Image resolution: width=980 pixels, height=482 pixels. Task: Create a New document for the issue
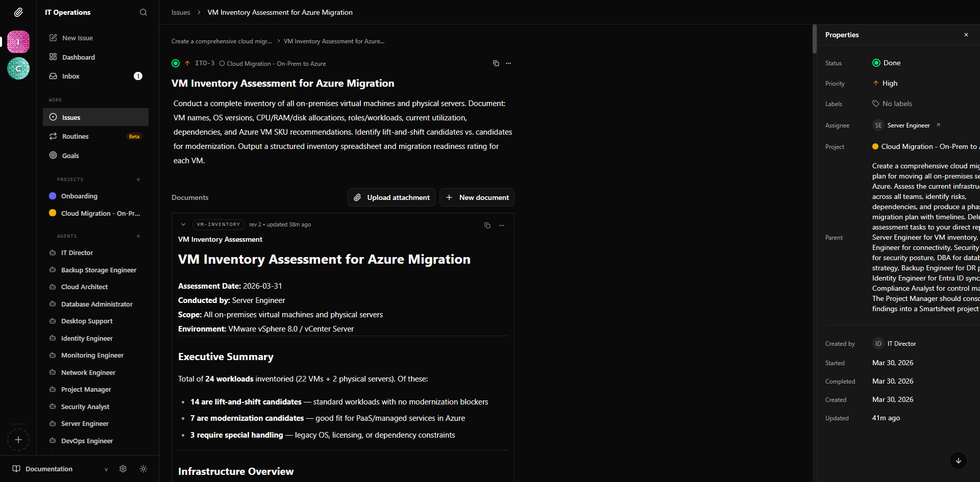point(476,197)
